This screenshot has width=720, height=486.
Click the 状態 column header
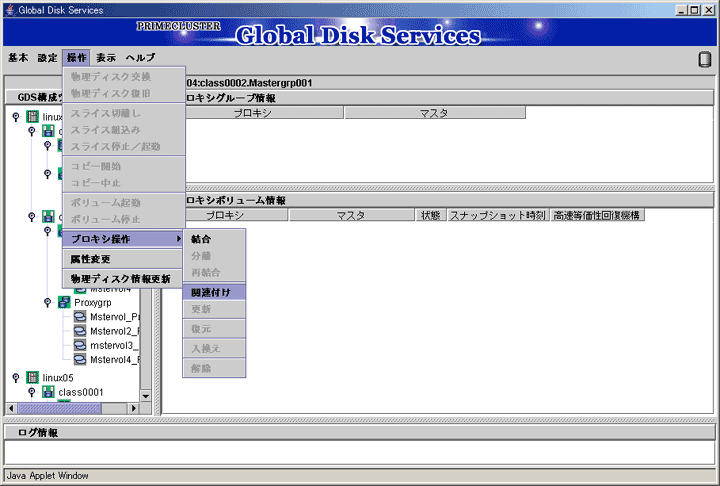(431, 215)
